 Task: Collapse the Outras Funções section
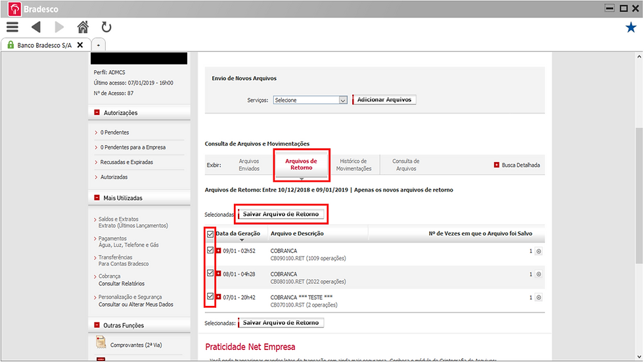pyautogui.click(x=97, y=325)
